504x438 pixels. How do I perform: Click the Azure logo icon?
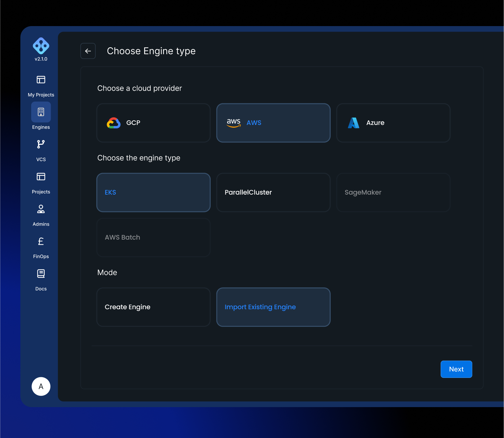click(x=353, y=123)
